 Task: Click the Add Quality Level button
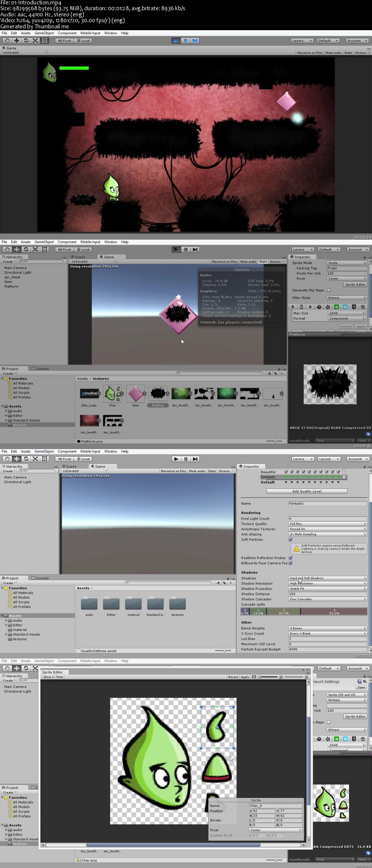[307, 491]
